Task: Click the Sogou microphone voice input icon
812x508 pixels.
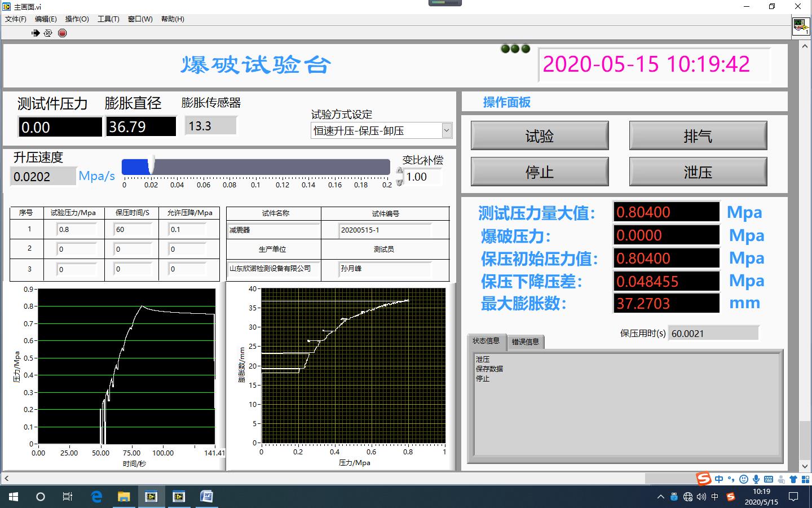Action: tap(756, 479)
